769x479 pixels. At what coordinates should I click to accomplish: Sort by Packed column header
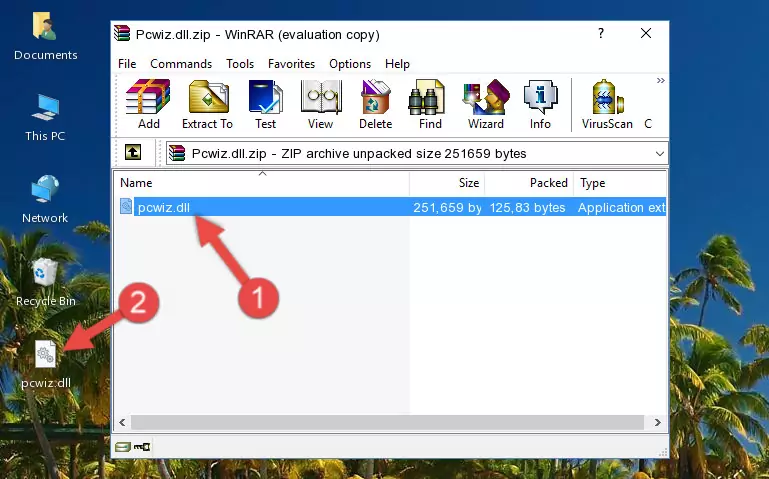point(529,183)
